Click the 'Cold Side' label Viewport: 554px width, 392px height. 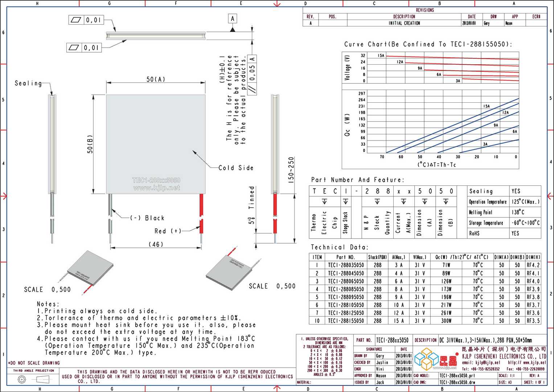[x=236, y=168]
